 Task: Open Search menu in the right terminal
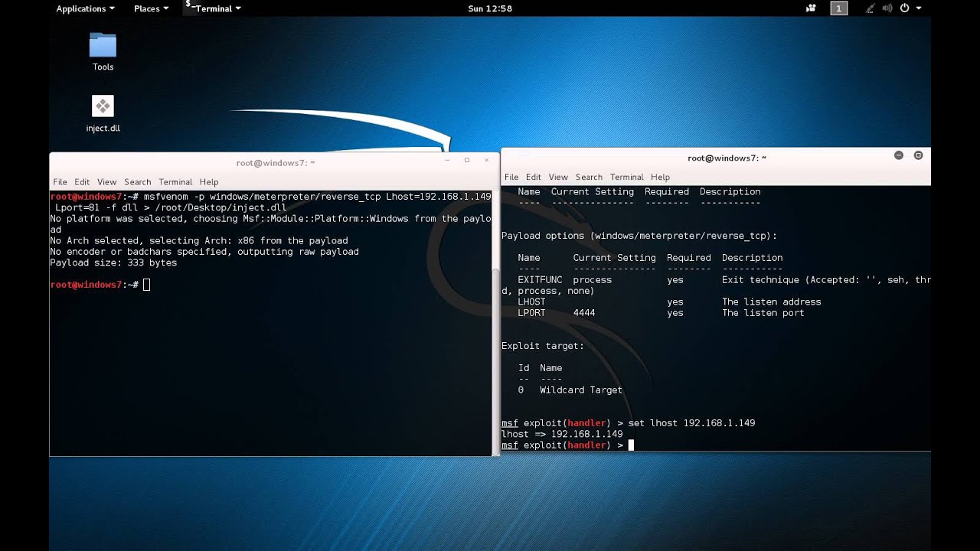(589, 178)
